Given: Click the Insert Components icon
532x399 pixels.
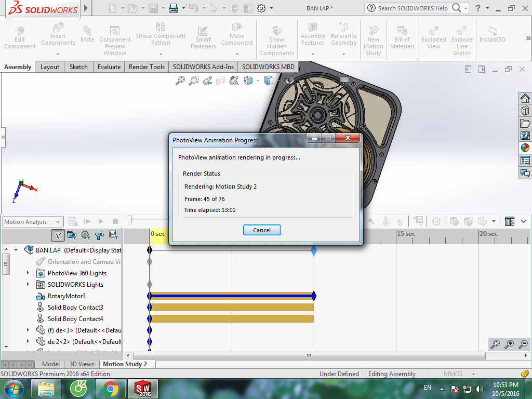Looking at the screenshot, I should click(58, 28).
